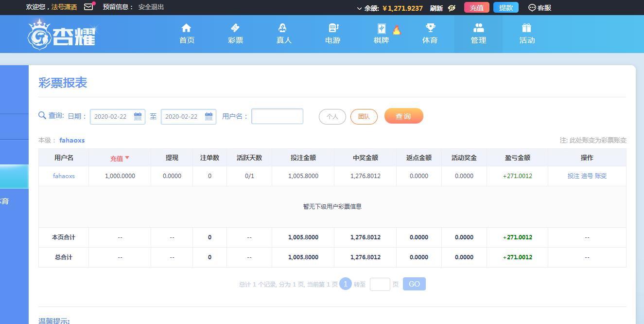This screenshot has height=324, width=644.
Task: Open the 棋牌 chess and cards icon
Action: coord(381,28)
